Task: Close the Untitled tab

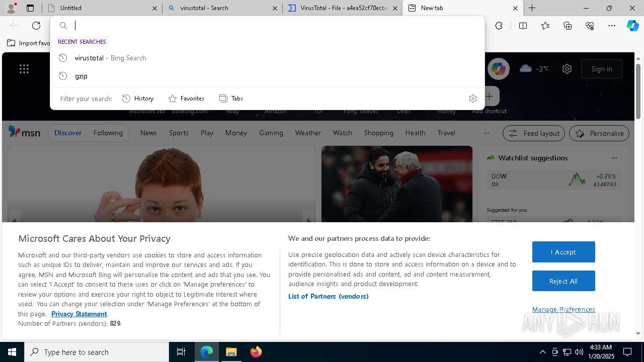Action: tap(154, 8)
